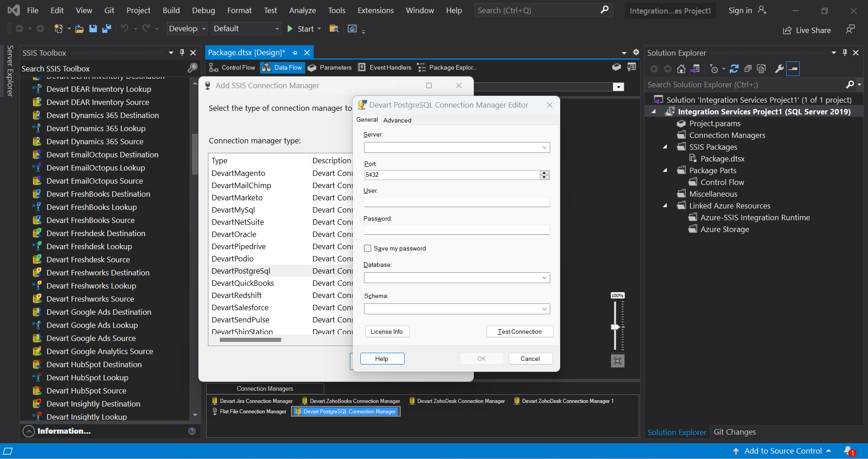Click the User input field
Image resolution: width=868 pixels, height=459 pixels.
pyautogui.click(x=457, y=202)
